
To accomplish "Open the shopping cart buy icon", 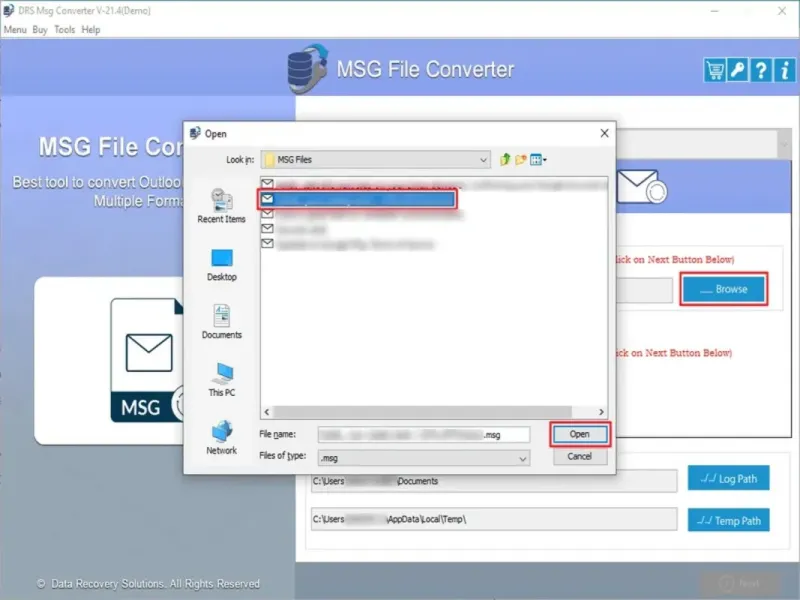I will click(x=714, y=70).
